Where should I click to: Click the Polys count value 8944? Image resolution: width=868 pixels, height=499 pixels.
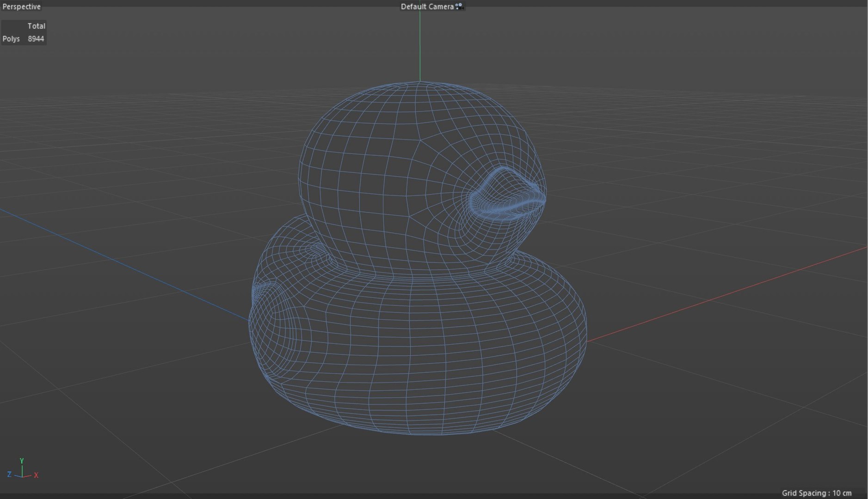pyautogui.click(x=36, y=39)
